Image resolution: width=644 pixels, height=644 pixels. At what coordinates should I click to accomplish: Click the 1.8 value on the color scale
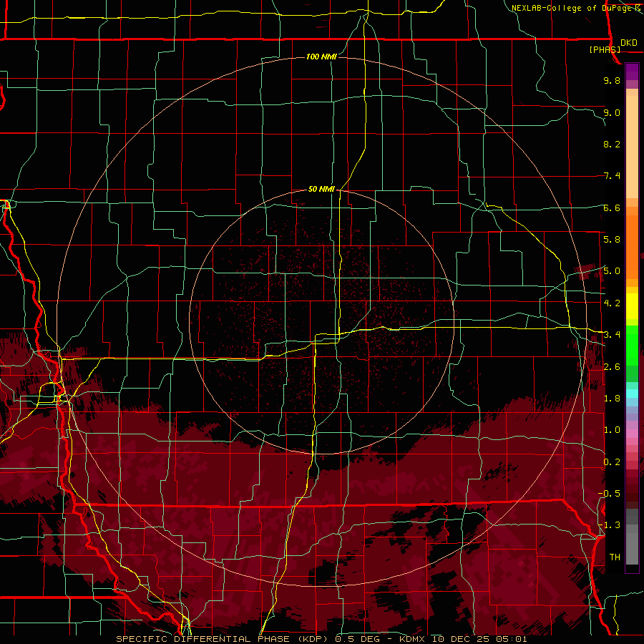coord(612,398)
